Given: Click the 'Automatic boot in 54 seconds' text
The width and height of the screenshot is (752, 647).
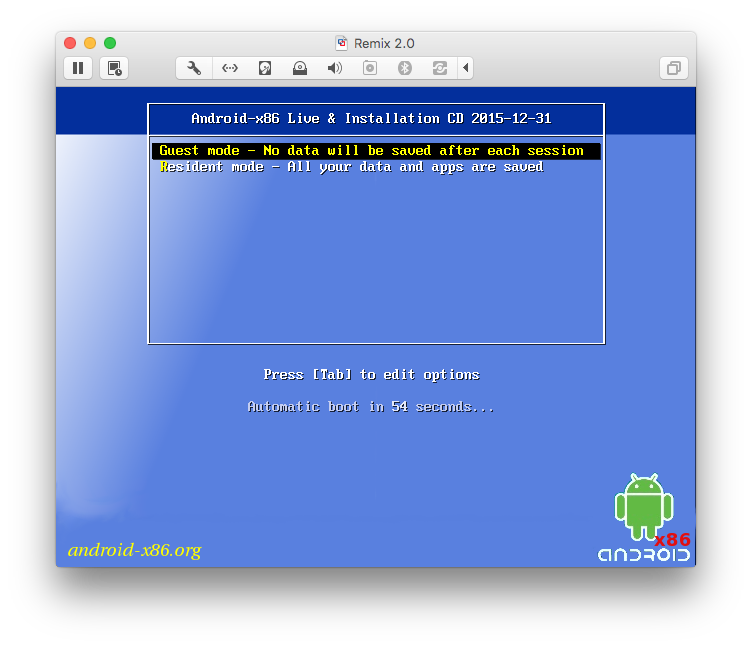Looking at the screenshot, I should point(370,407).
